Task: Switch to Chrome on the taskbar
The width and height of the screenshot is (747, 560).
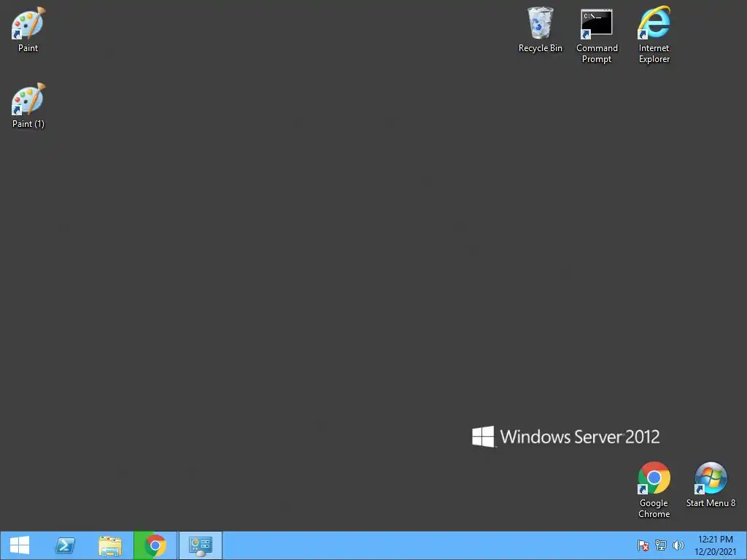Action: coord(155,545)
